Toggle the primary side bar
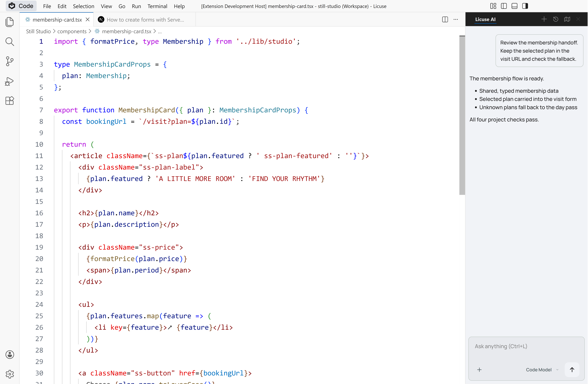The height and width of the screenshot is (384, 588). tap(504, 6)
